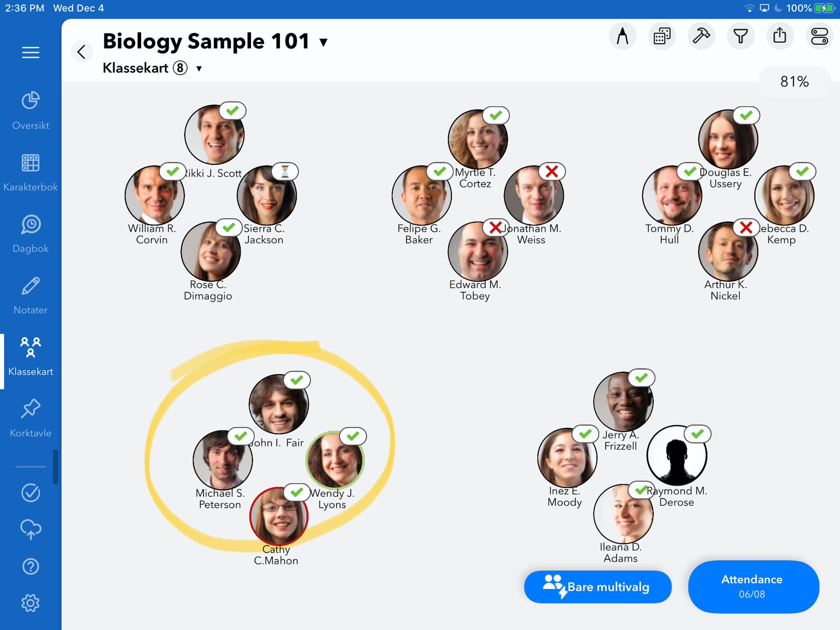Expand the Biology Sample 101 class dropdown
The height and width of the screenshot is (630, 840).
pyautogui.click(x=323, y=42)
